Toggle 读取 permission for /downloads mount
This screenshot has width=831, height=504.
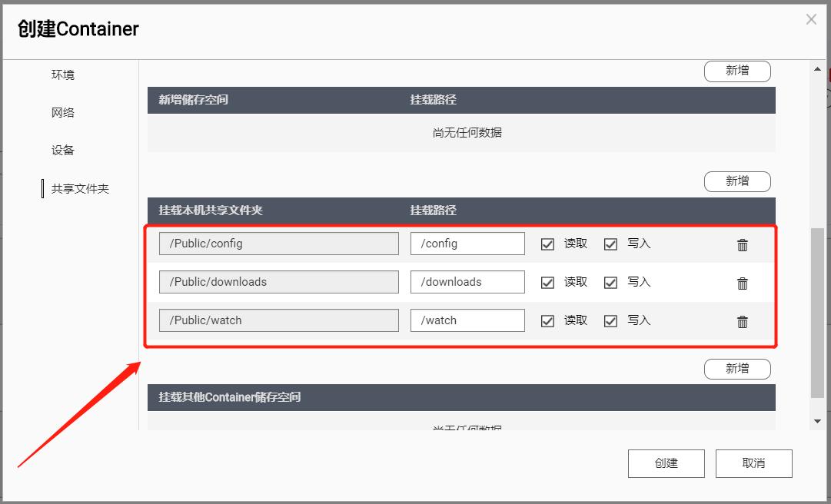point(547,282)
